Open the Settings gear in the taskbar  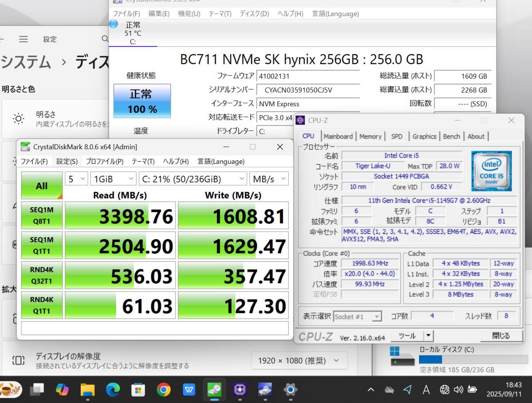pos(290,390)
